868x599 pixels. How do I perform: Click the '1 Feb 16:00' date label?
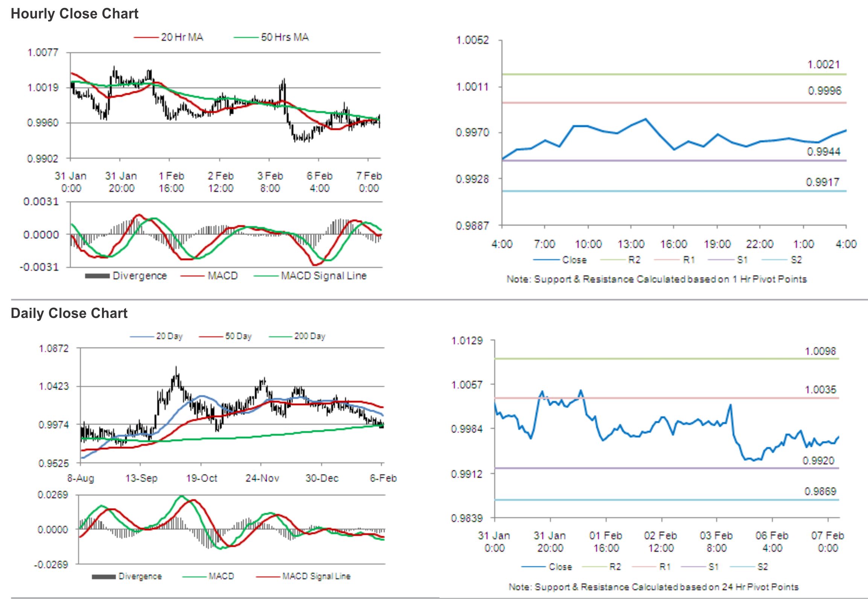[171, 182]
